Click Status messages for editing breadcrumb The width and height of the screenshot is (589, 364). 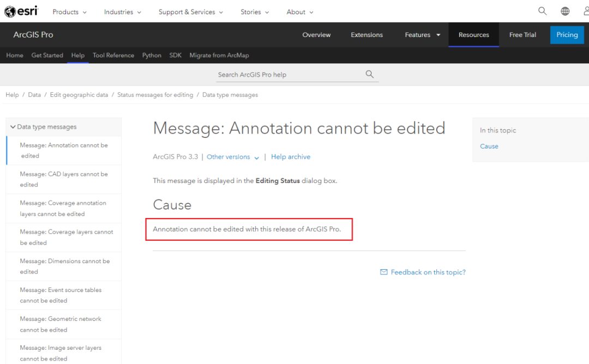(155, 95)
